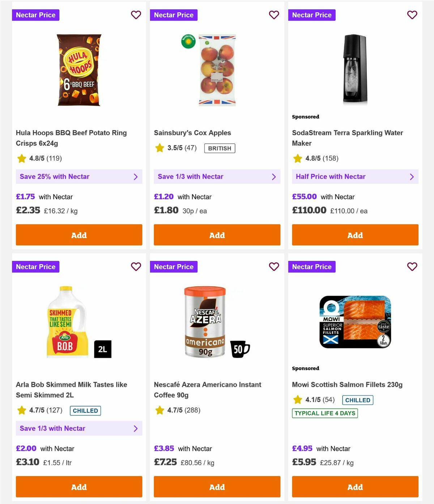Click the Healthy Choice badge on apples
This screenshot has width=434, height=504.
(x=188, y=41)
